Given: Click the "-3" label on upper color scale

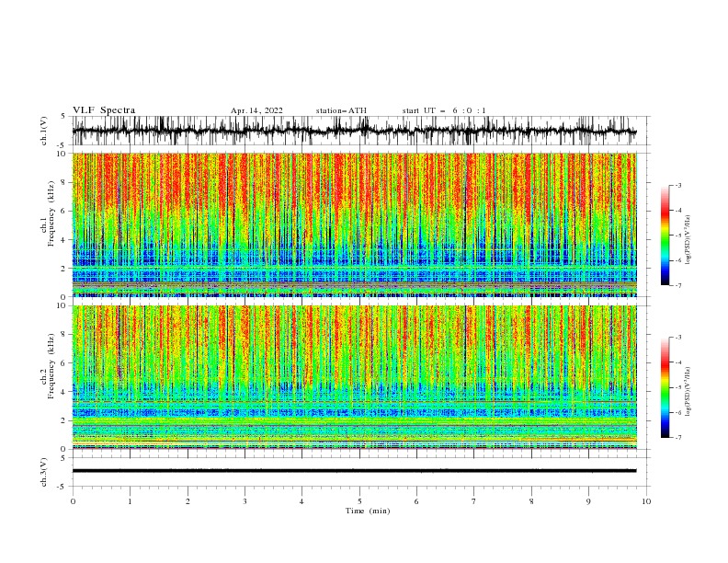Looking at the screenshot, I should (678, 185).
